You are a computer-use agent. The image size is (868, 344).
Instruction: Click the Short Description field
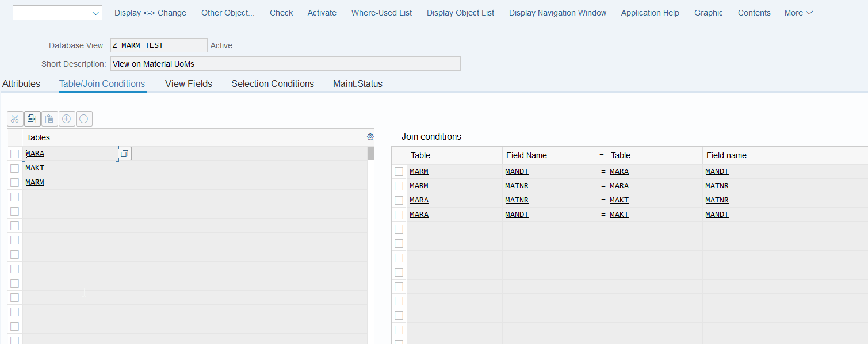pyautogui.click(x=285, y=64)
